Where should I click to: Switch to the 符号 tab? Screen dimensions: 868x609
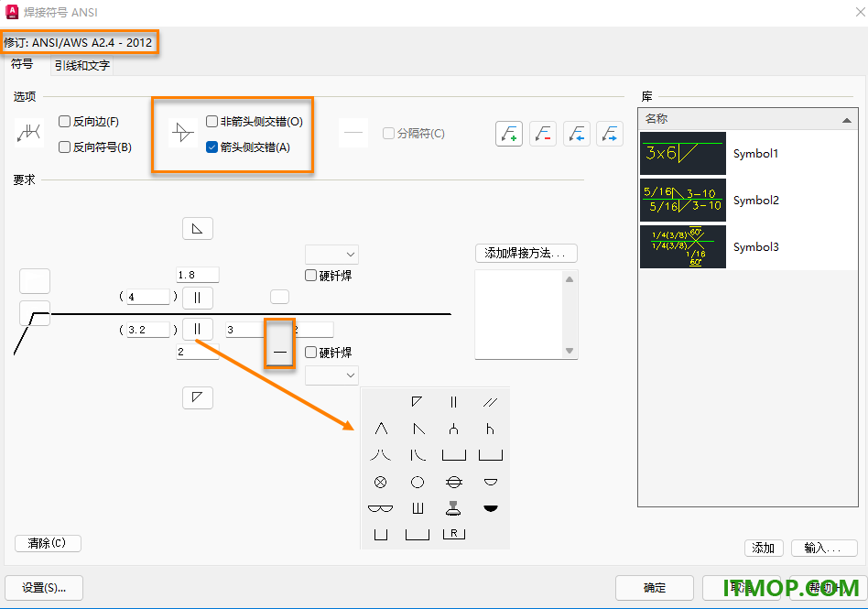point(22,64)
